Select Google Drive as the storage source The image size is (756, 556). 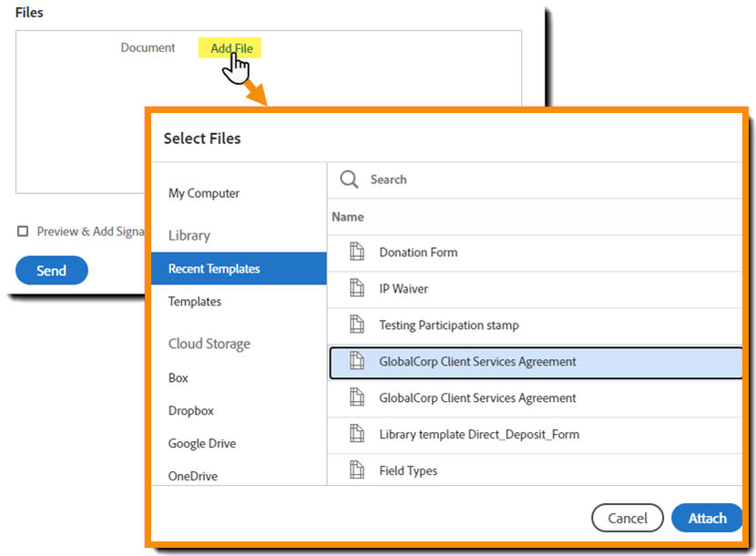201,443
